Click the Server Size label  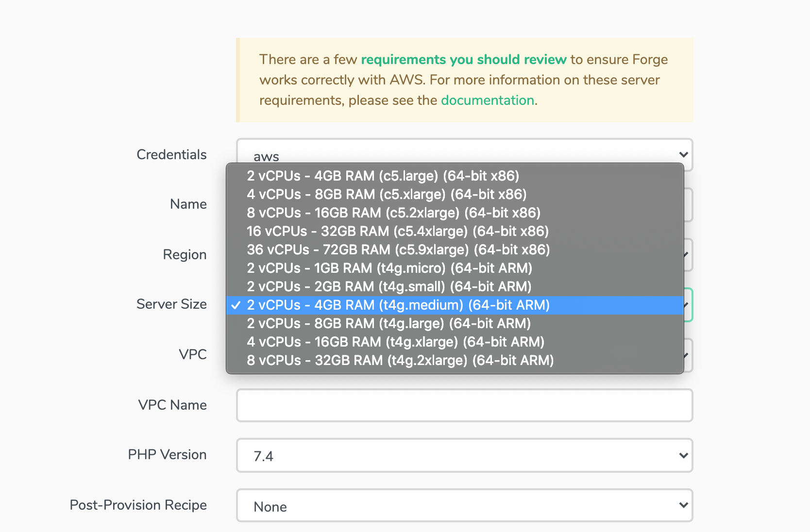coord(171,304)
